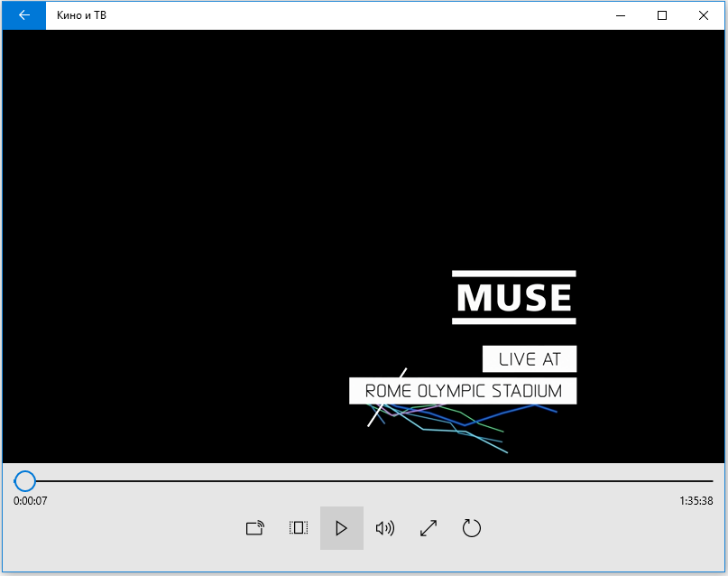Close the Кино и ТВ window
This screenshot has width=728, height=576.
[x=704, y=15]
